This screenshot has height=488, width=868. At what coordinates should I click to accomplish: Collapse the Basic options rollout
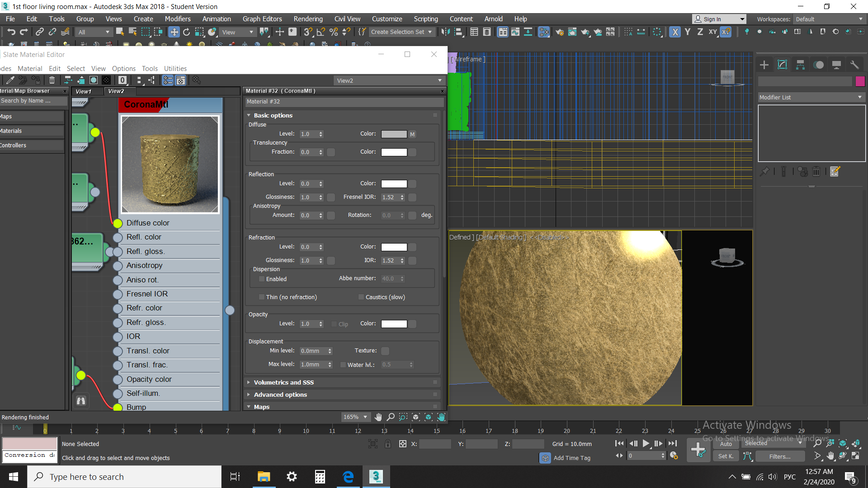point(341,115)
